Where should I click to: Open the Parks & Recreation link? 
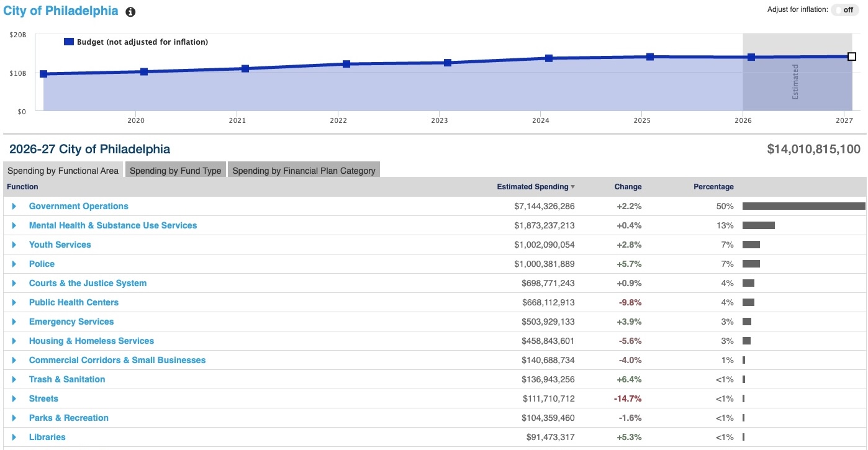pyautogui.click(x=69, y=418)
